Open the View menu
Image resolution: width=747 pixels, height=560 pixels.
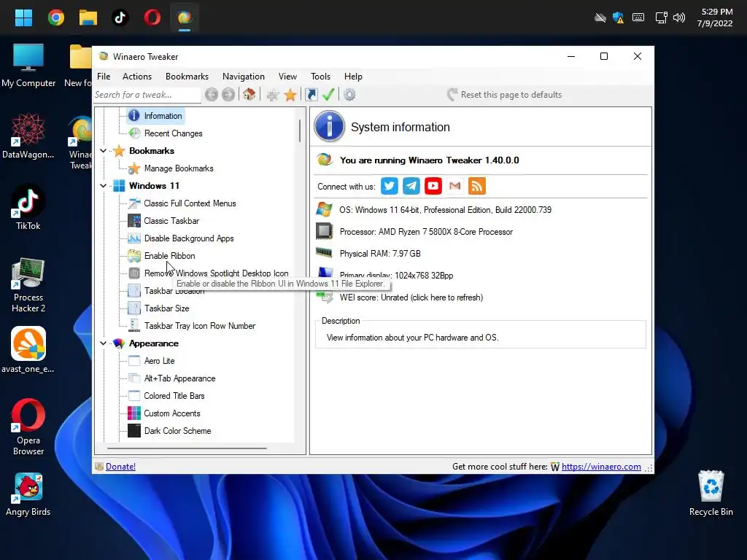click(287, 77)
